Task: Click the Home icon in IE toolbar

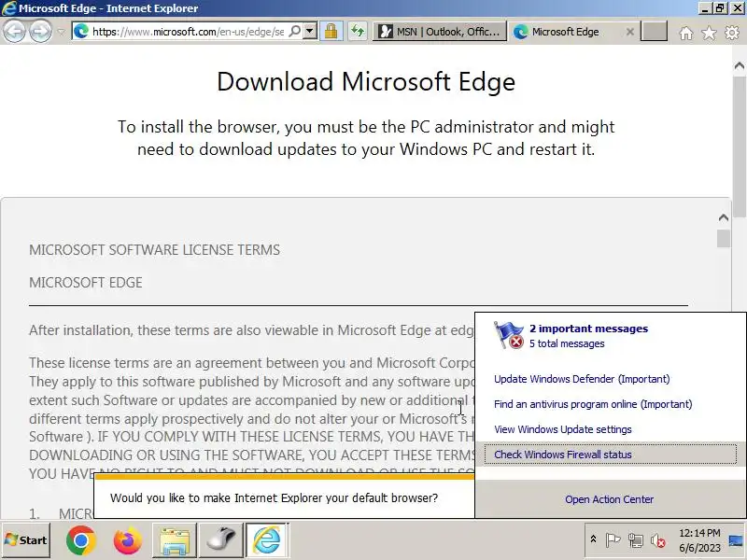Action: (686, 33)
